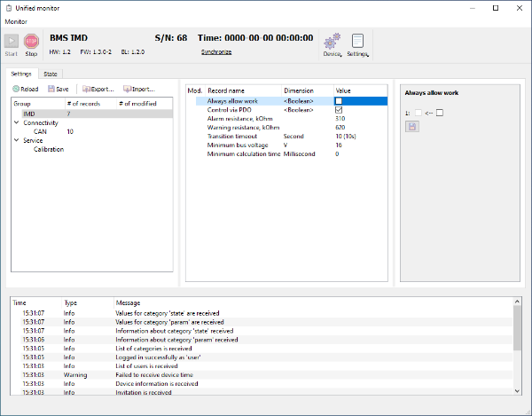Open the Monitor menu
Screen dimensions: 532x416
[x=16, y=21]
